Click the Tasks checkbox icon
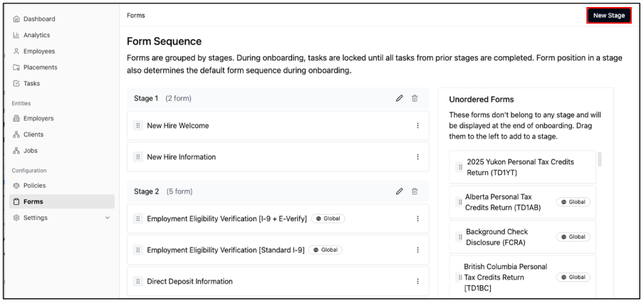This screenshot has height=303, width=644. click(x=16, y=83)
